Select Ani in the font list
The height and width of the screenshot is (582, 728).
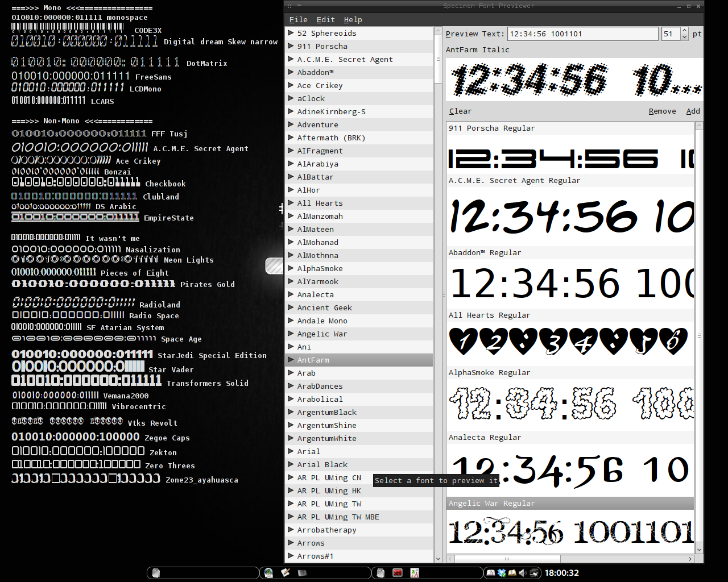359,347
